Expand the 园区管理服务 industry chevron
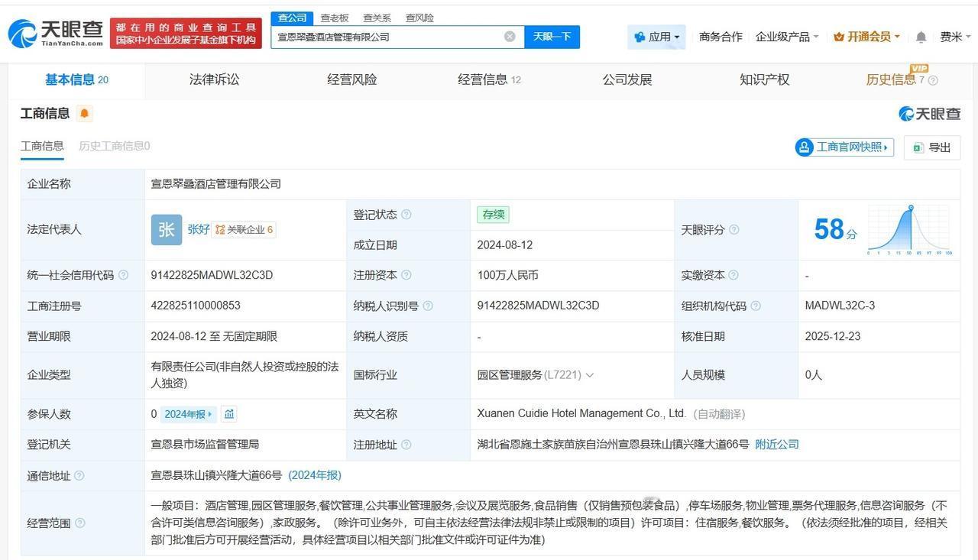Screen dimensions: 978x560 (589, 375)
